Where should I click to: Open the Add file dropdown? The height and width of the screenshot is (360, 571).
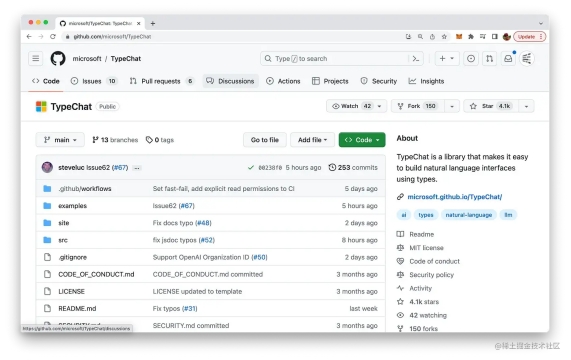click(312, 140)
